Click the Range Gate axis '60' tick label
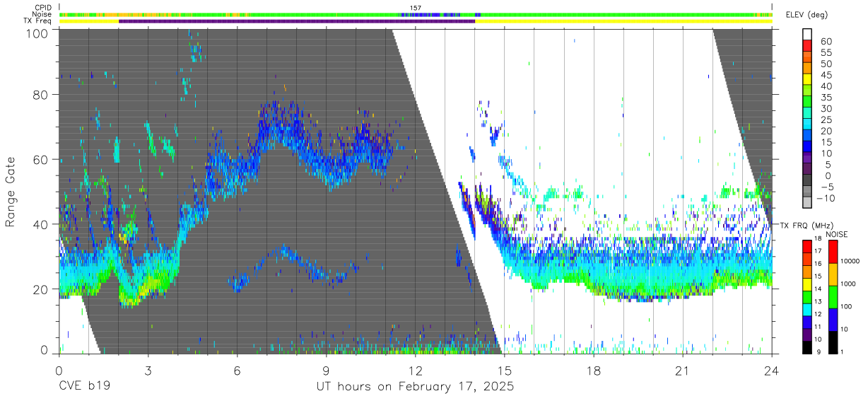 41,159
